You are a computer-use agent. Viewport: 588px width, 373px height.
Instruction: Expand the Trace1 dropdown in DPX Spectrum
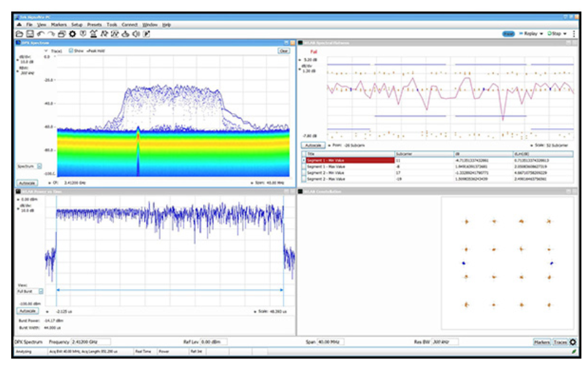(x=46, y=50)
